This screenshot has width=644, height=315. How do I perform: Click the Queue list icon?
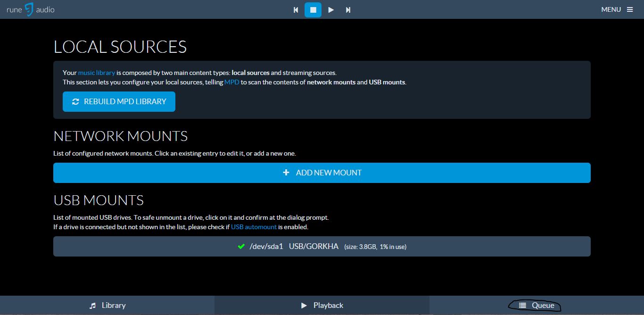pos(523,305)
